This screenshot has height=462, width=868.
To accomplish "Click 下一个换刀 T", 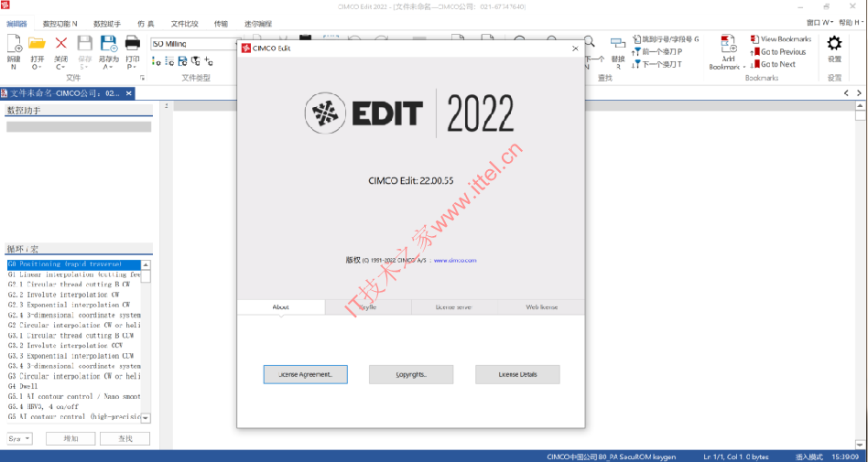I will point(657,64).
